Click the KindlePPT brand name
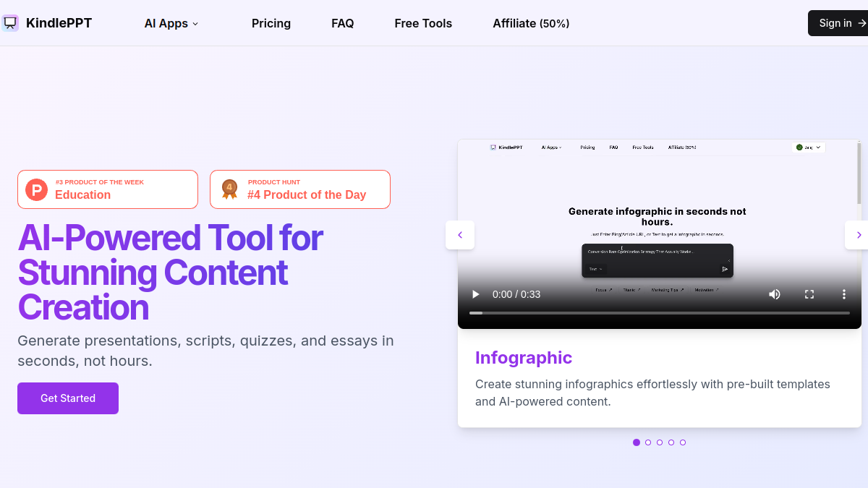 point(59,23)
